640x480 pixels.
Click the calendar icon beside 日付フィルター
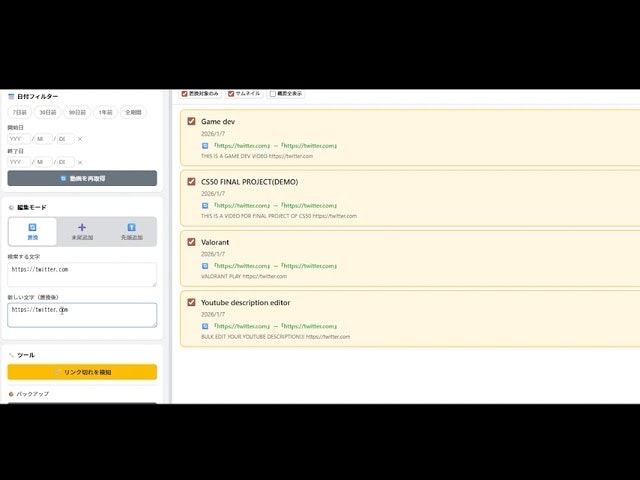pyautogui.click(x=11, y=97)
